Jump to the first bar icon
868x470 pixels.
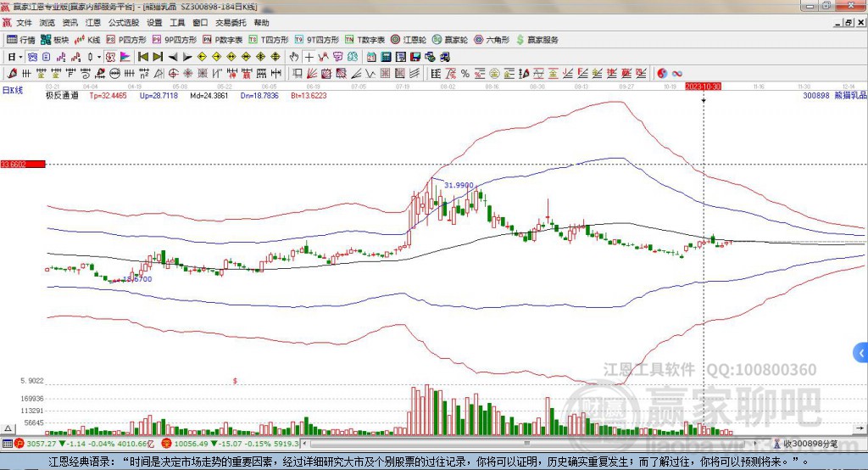tap(143, 57)
